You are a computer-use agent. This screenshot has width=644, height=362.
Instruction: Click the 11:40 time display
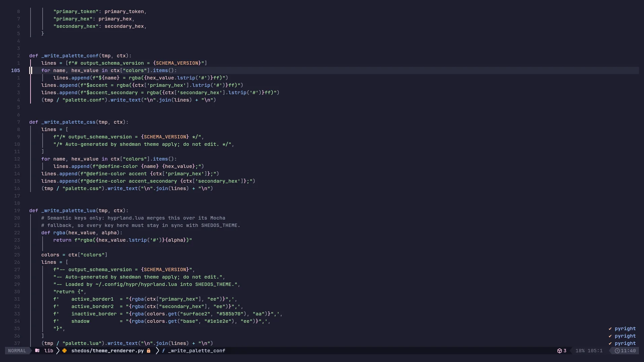click(x=628, y=351)
